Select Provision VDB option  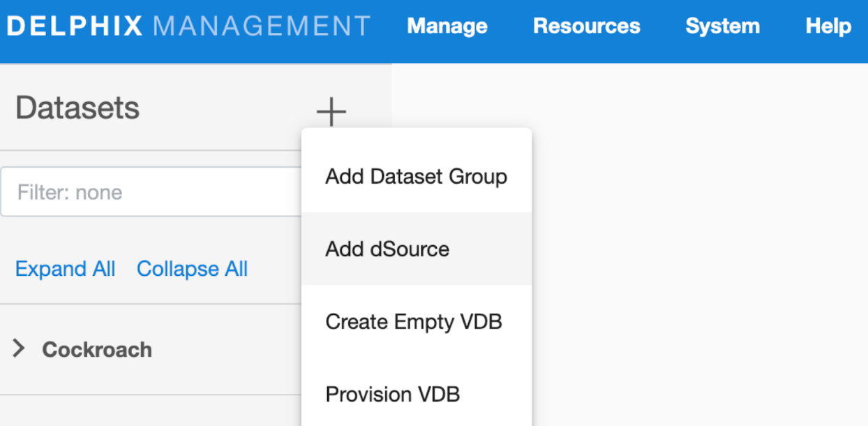click(x=391, y=394)
